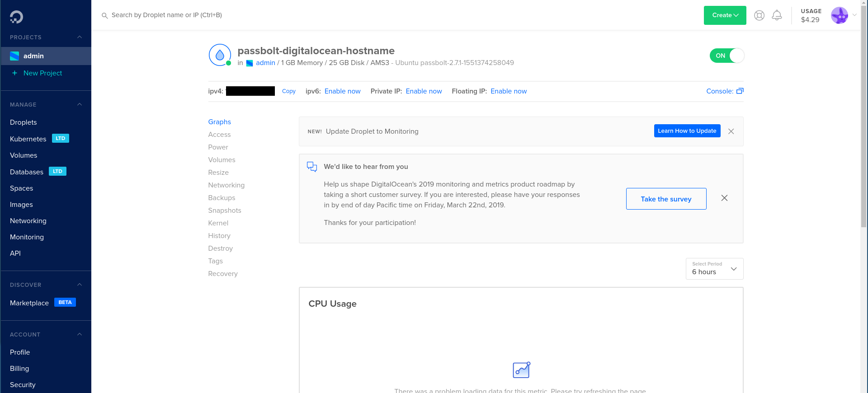Click the CPU Usage chart error icon
The width and height of the screenshot is (868, 393).
coord(521,370)
